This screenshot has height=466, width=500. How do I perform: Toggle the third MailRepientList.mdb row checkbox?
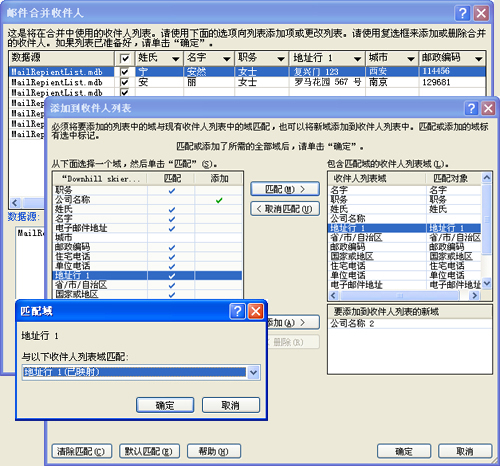pos(125,92)
